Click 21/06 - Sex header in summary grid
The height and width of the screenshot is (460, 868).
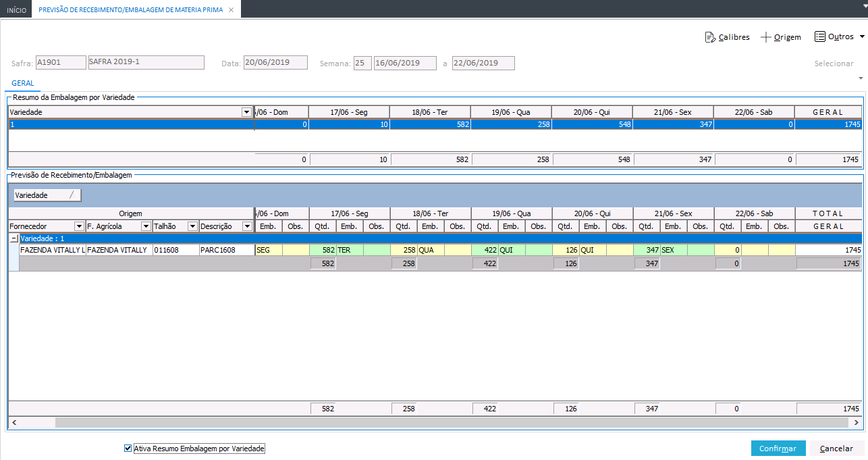click(673, 112)
